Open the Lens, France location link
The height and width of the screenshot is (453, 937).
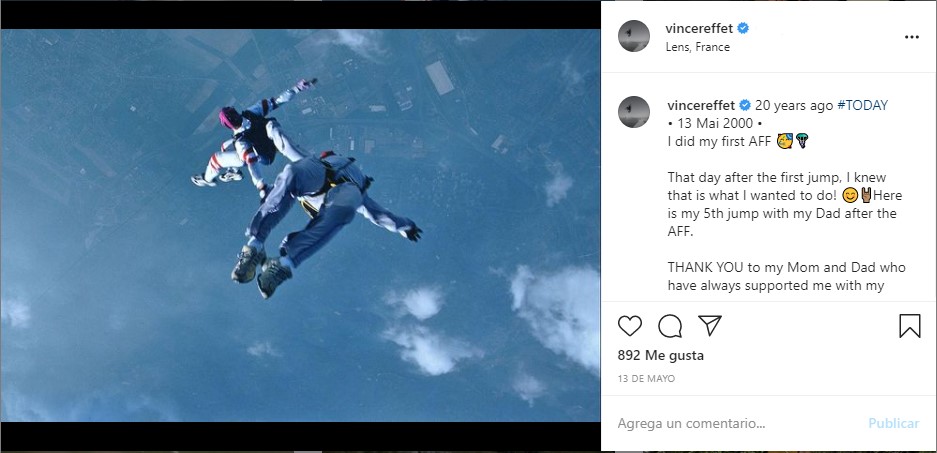tap(697, 47)
